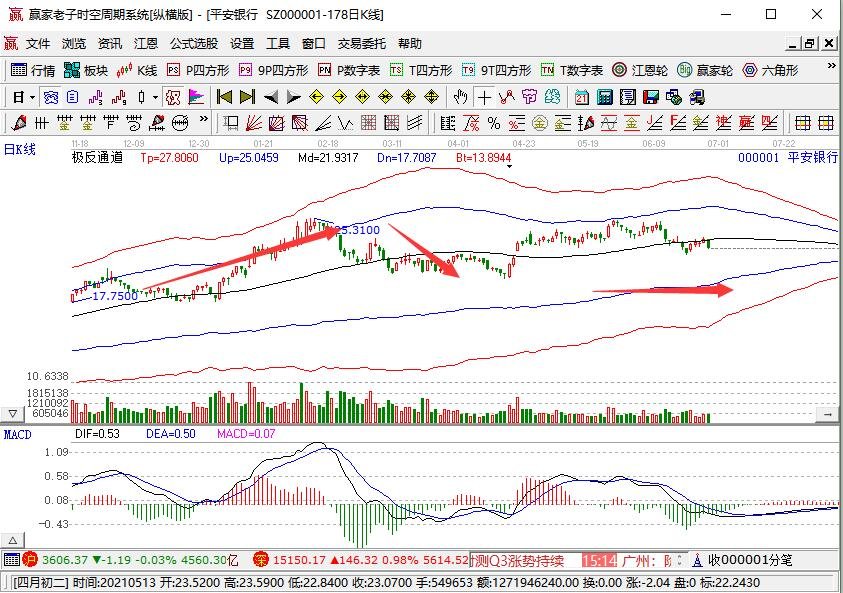Toggle the 极 extreme channel icon

(173, 97)
